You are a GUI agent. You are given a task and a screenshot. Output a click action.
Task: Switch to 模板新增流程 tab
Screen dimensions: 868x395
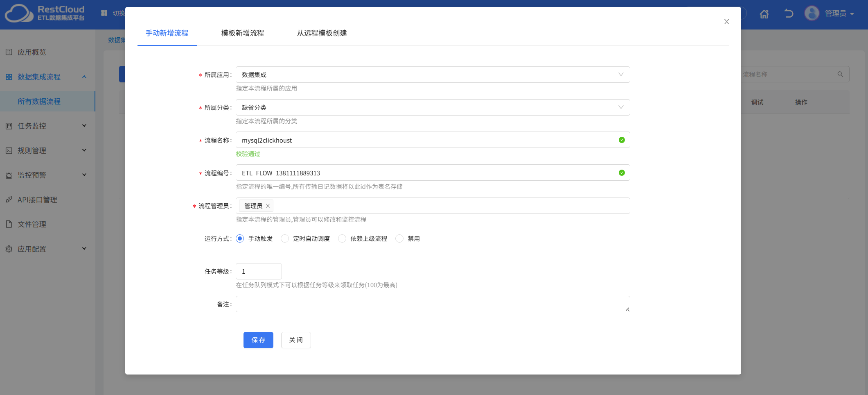click(243, 33)
